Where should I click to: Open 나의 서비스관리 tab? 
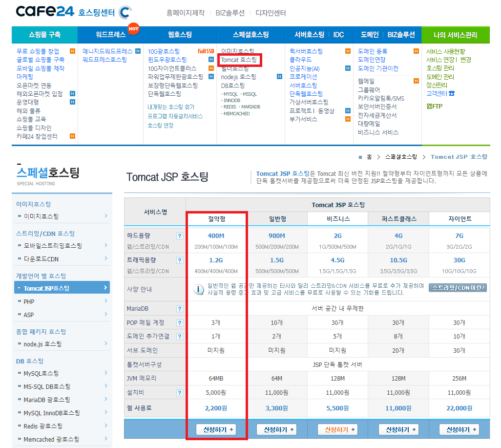pyautogui.click(x=455, y=35)
